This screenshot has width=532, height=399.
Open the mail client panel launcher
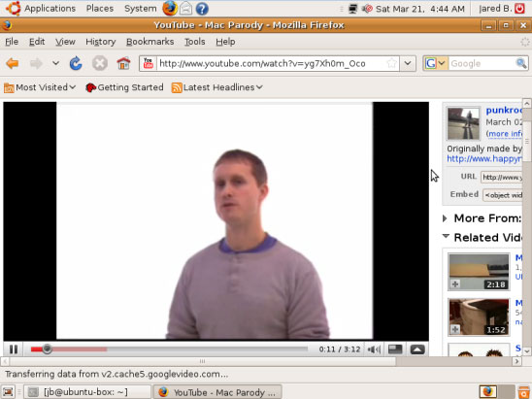[x=185, y=9]
